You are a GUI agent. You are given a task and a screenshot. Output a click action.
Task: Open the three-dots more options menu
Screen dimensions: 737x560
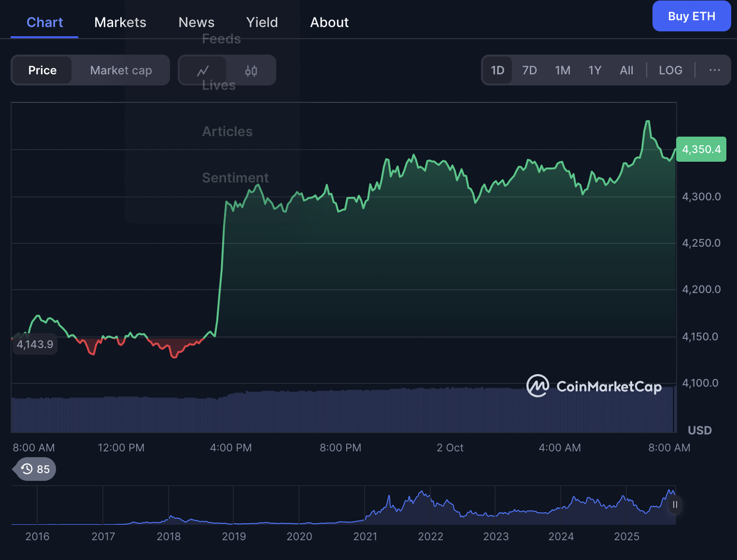pyautogui.click(x=714, y=70)
